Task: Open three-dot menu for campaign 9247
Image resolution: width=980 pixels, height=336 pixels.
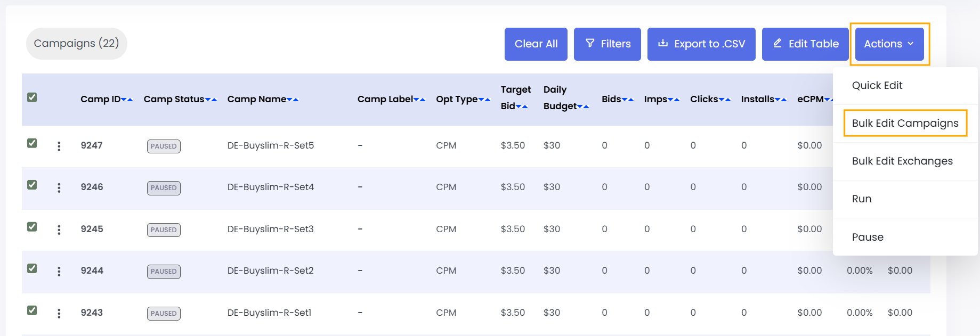Action: tap(59, 146)
